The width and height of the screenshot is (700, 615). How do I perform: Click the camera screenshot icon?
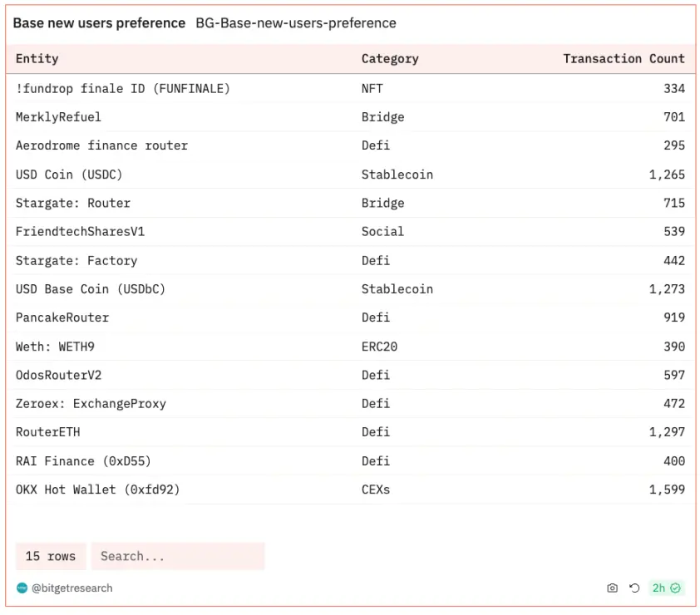[x=613, y=588]
